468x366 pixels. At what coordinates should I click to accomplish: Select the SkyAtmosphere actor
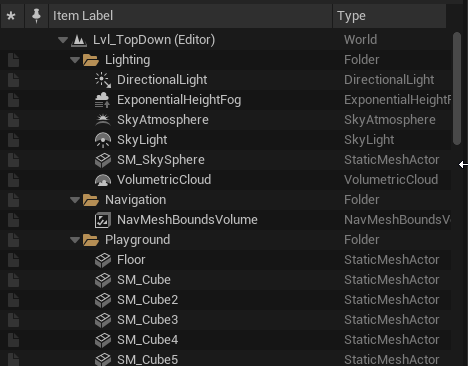[x=163, y=120]
